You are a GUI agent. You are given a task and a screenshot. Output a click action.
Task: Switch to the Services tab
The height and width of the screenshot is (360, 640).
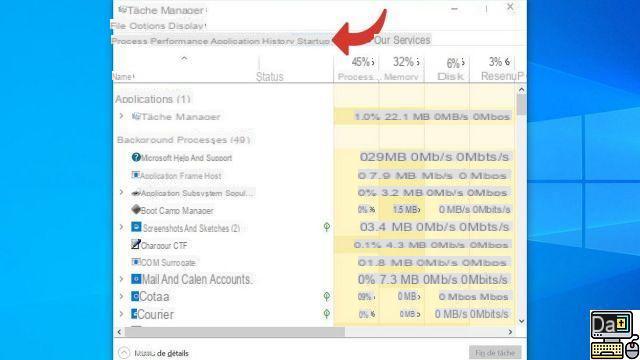pyautogui.click(x=402, y=40)
